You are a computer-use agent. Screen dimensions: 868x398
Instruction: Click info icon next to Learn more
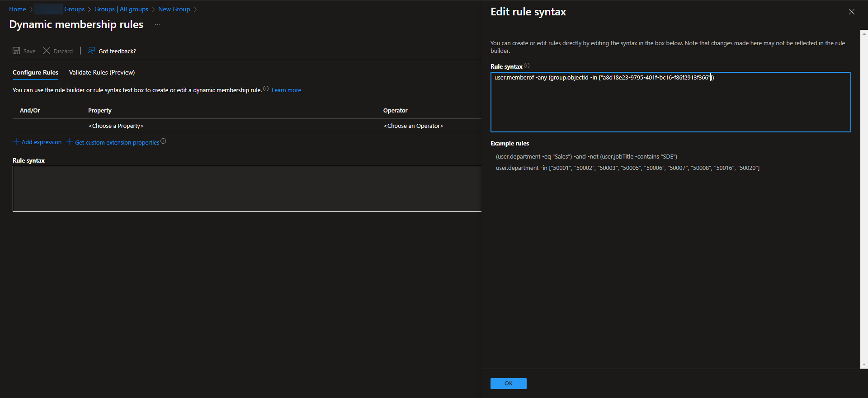click(x=266, y=89)
